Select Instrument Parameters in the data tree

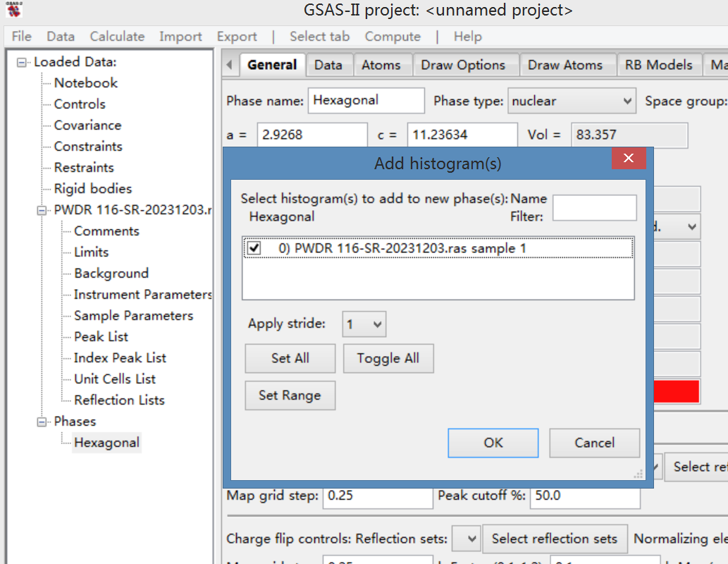point(142,295)
